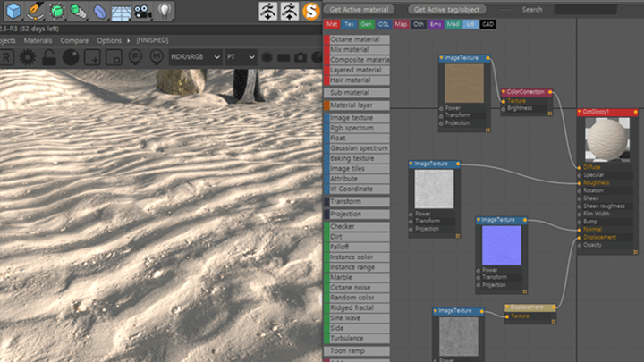
Task: Select the Cube primitive tool
Action: pyautogui.click(x=14, y=11)
